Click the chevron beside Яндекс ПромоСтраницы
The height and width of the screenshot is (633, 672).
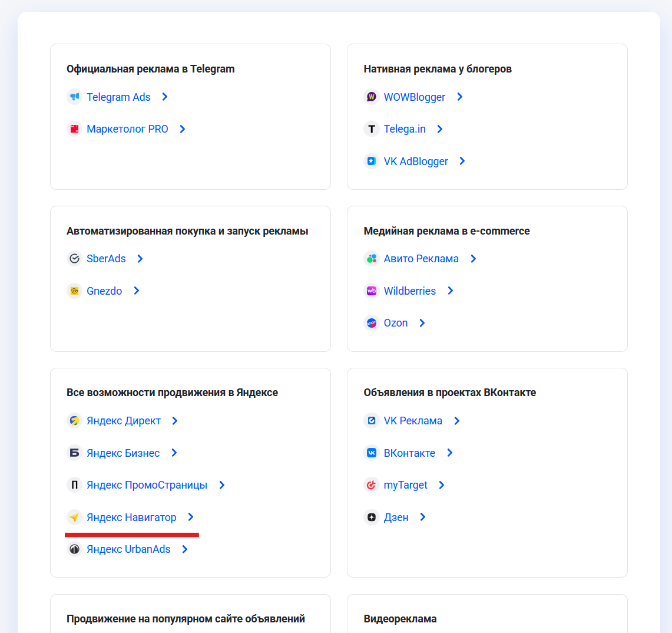click(222, 485)
